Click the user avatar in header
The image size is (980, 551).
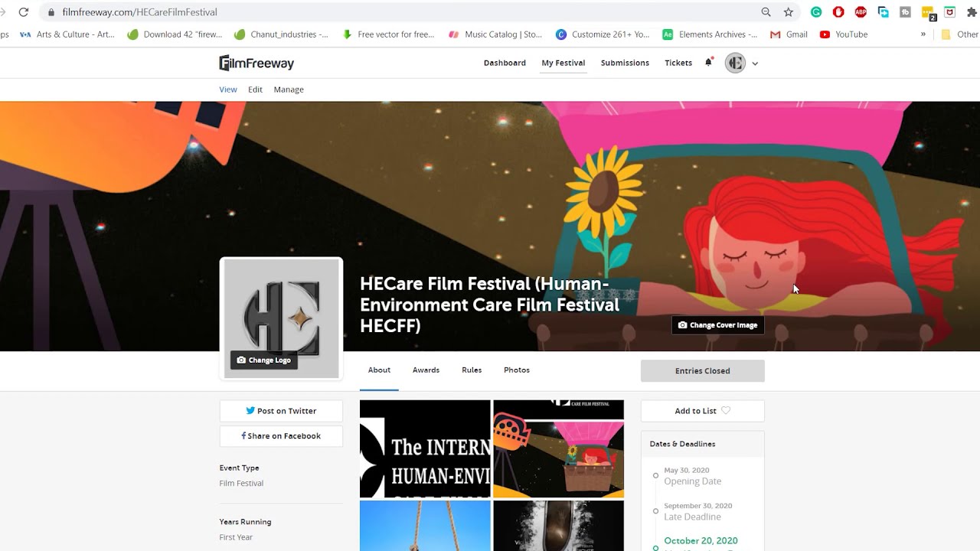coord(735,63)
